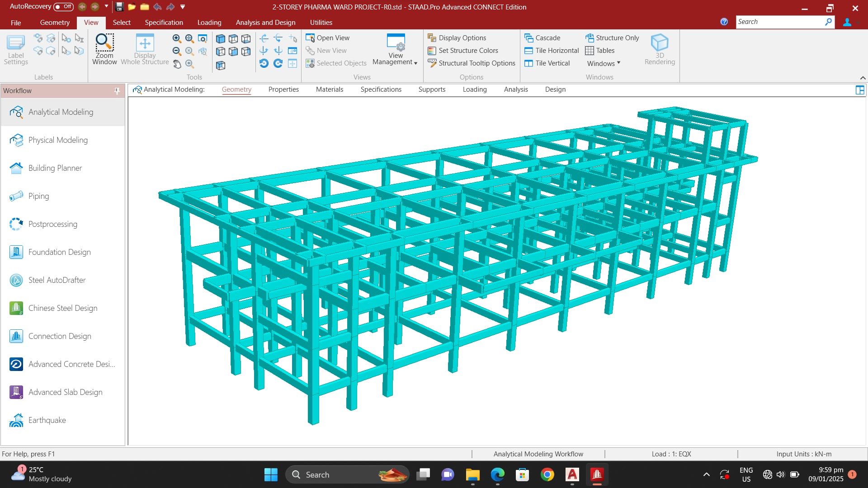Viewport: 868px width, 488px height.
Task: Open the Steel AutoDrafter workflow
Action: pos(63,280)
